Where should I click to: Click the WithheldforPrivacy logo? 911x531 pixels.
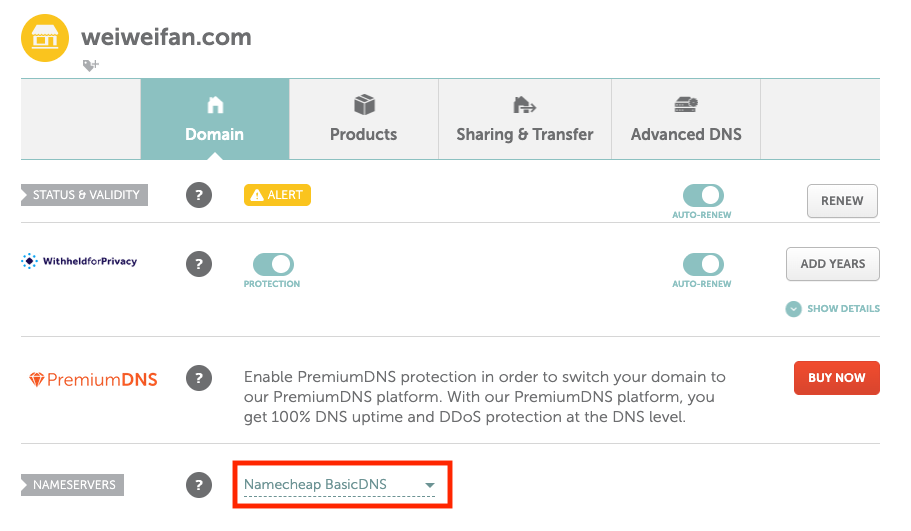click(79, 262)
